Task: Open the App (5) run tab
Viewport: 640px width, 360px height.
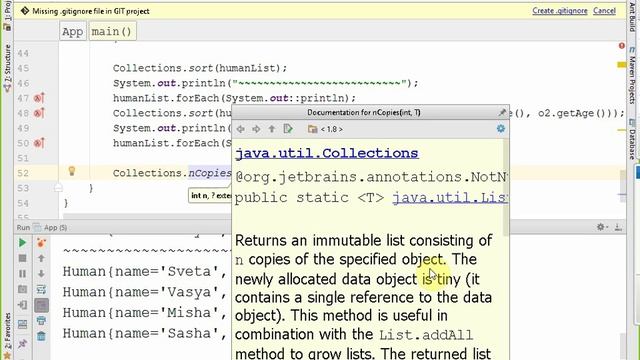Action: coord(51,227)
